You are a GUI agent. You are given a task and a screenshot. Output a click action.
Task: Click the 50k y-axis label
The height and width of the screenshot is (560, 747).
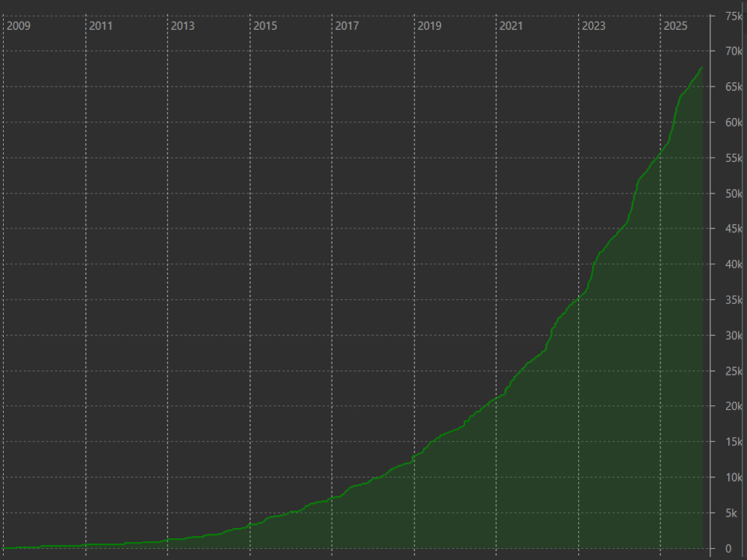point(734,194)
